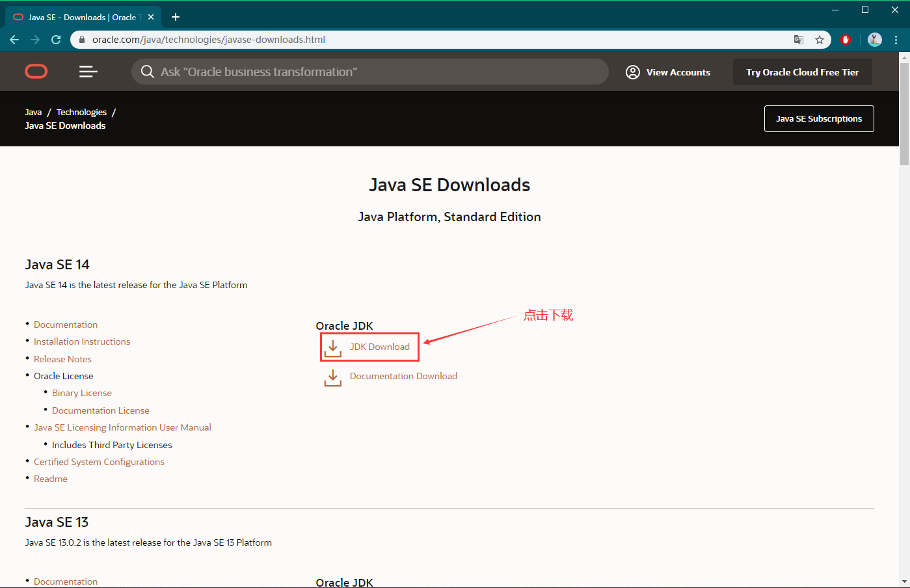Open Installation Instructions link
Screen dimensions: 910x588
pyautogui.click(x=82, y=341)
